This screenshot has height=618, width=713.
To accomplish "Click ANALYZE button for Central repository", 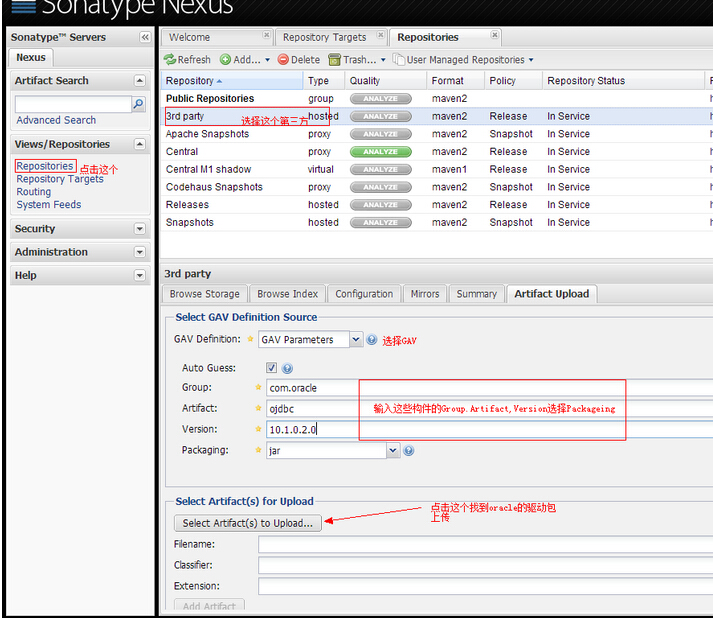I will (x=381, y=152).
